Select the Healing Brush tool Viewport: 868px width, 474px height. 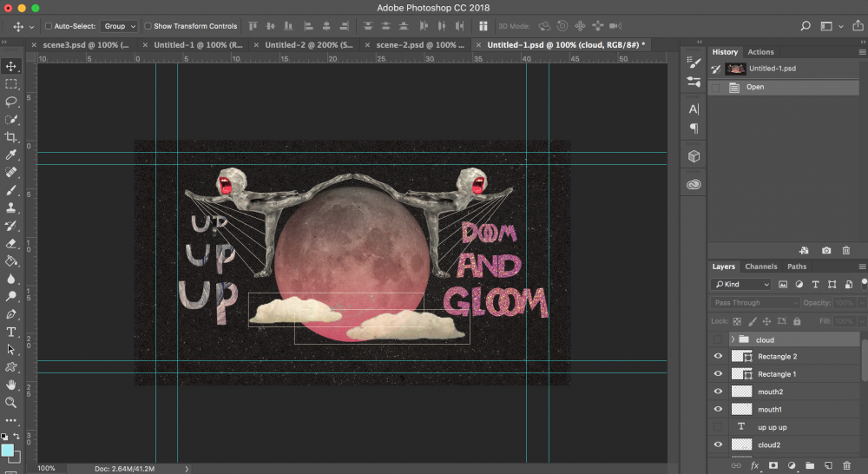(10, 173)
